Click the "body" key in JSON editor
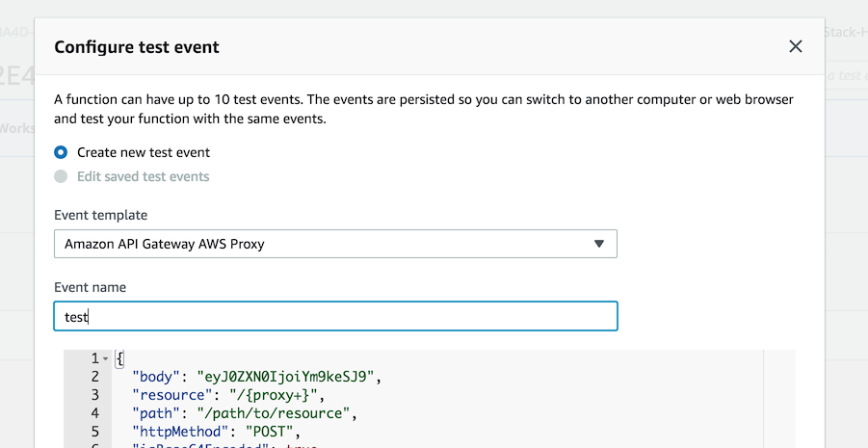The width and height of the screenshot is (868, 448). point(155,377)
